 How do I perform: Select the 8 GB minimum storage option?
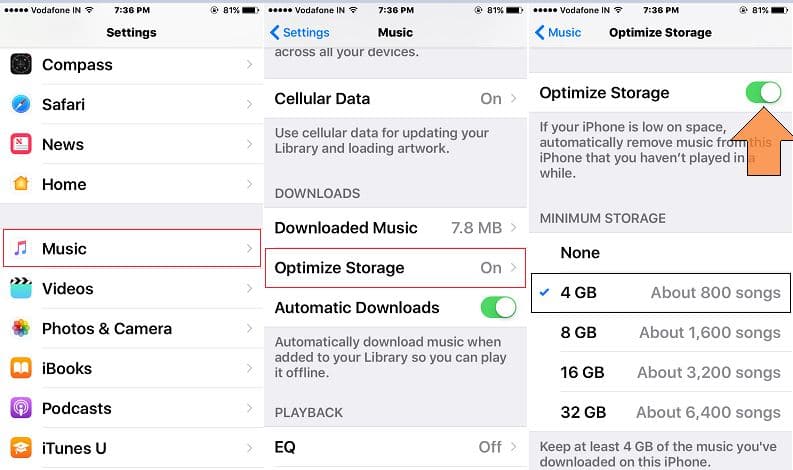click(x=660, y=332)
